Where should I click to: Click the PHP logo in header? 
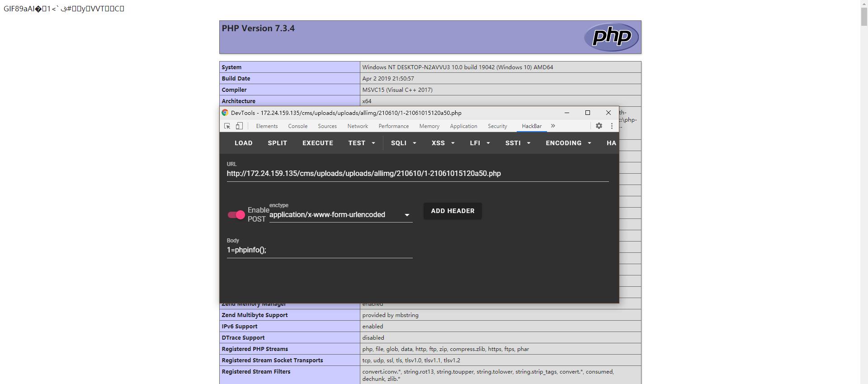(611, 37)
